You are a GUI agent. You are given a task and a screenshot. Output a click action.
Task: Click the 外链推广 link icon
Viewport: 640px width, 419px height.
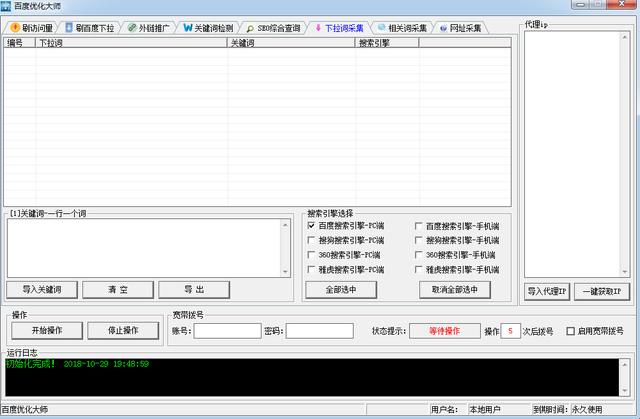[132, 28]
